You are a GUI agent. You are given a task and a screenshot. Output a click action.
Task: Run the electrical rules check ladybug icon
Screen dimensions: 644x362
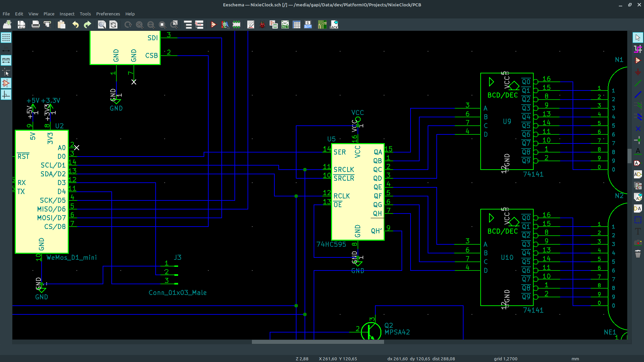pos(262,24)
